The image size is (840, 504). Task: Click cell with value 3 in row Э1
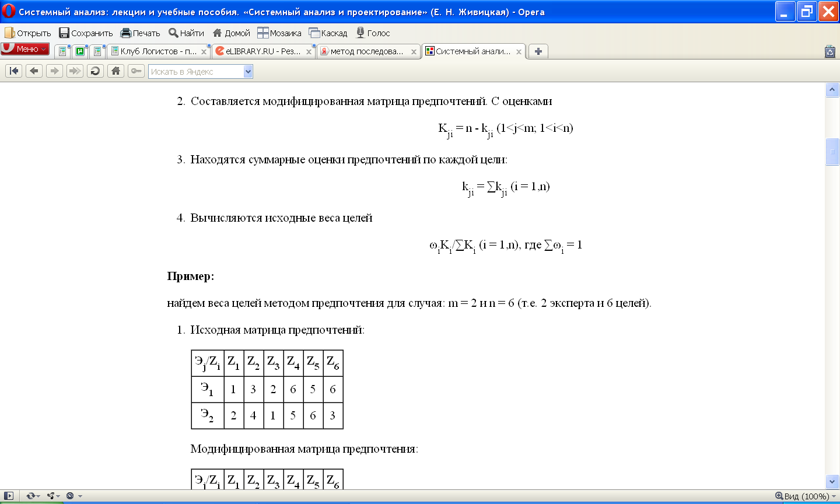pos(253,389)
